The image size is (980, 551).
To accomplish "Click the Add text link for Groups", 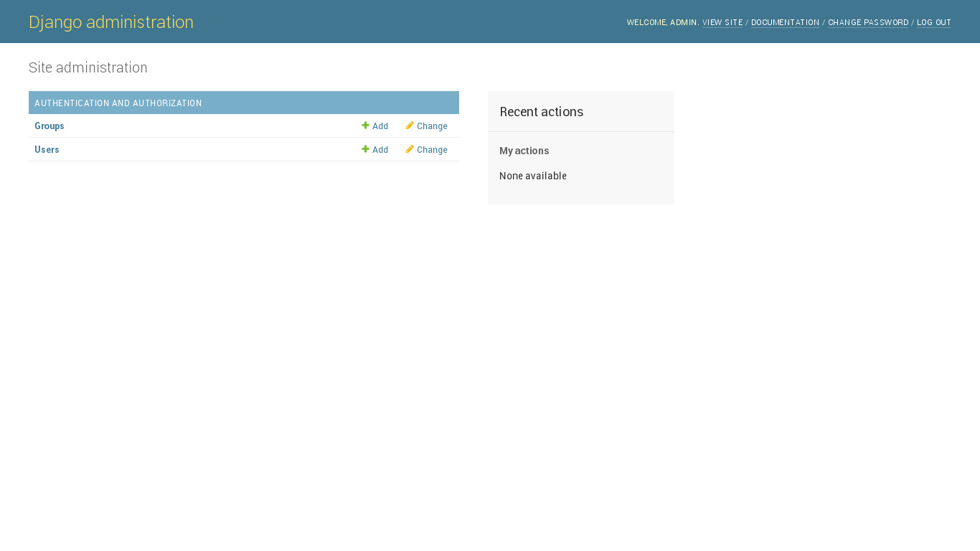I will click(x=380, y=126).
